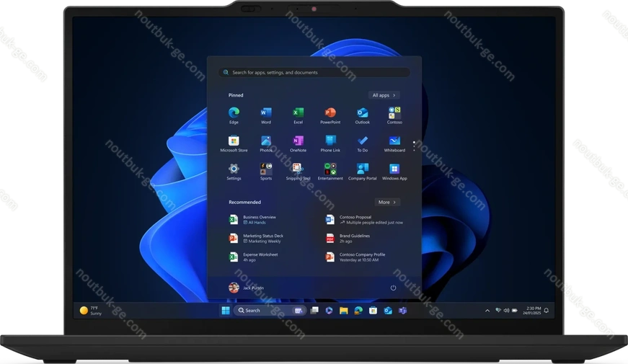Screen dimensions: 628x364
Task: Open the Brand Guidelines PDF document
Action: click(354, 238)
